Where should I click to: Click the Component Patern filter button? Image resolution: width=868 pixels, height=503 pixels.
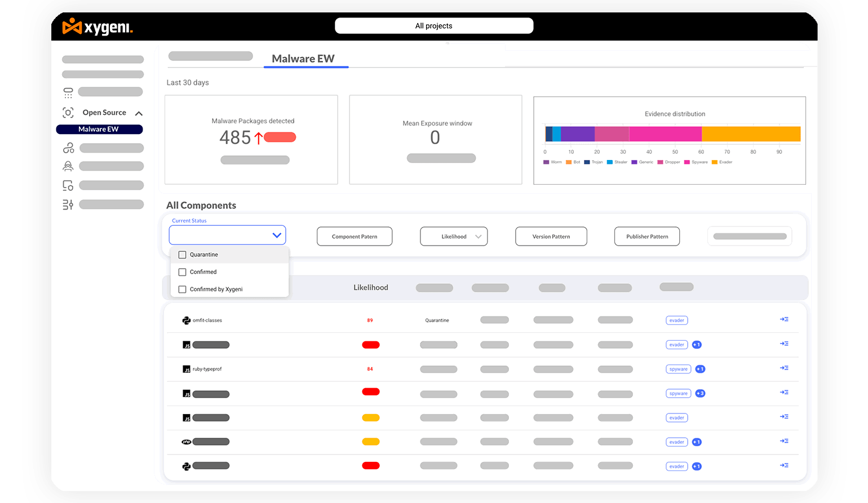pyautogui.click(x=355, y=237)
